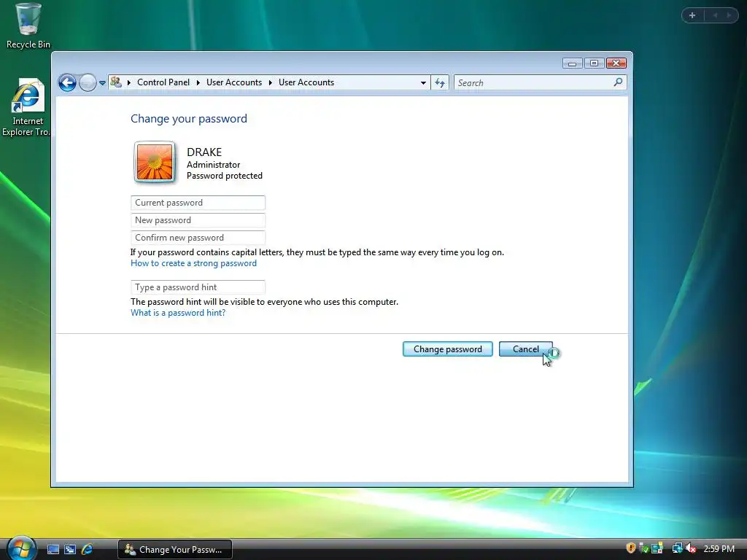Maximize the User Accounts window

pyautogui.click(x=594, y=63)
